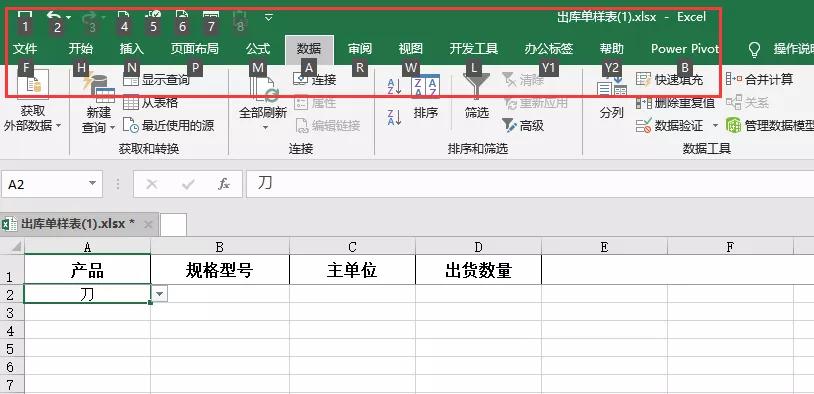Click the formula bar showing 刀
The height and width of the screenshot is (394, 814).
click(530, 184)
